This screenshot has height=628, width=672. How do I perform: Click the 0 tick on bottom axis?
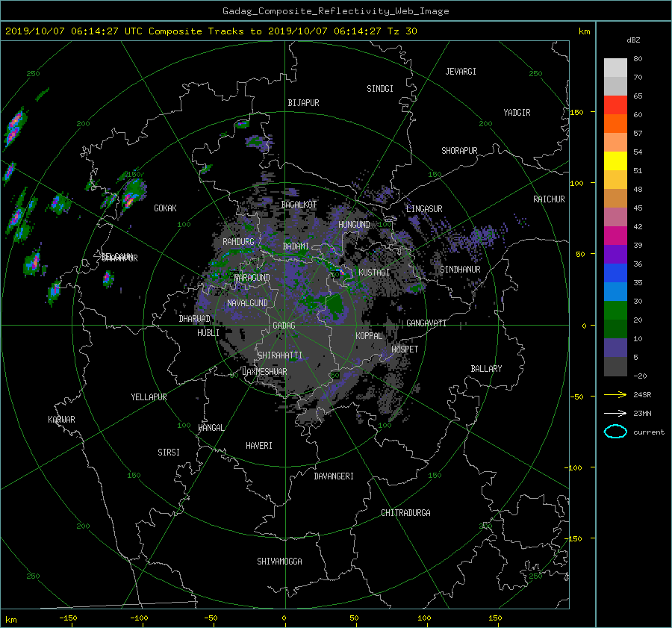pos(284,618)
